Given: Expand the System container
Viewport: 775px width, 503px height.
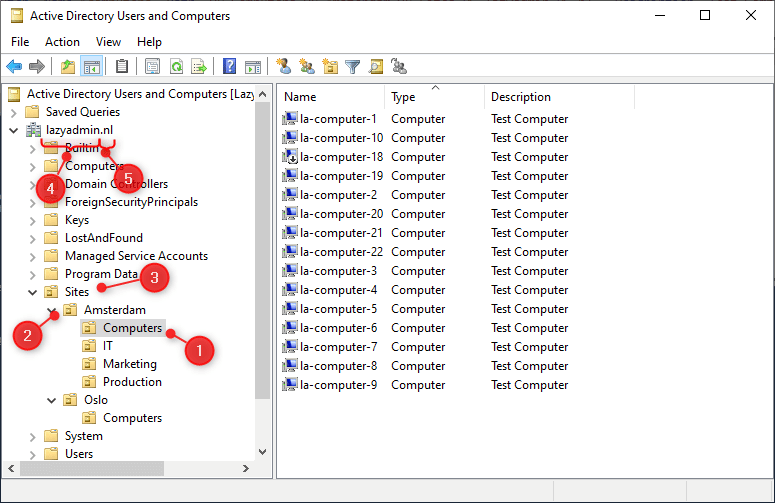Looking at the screenshot, I should coord(33,437).
